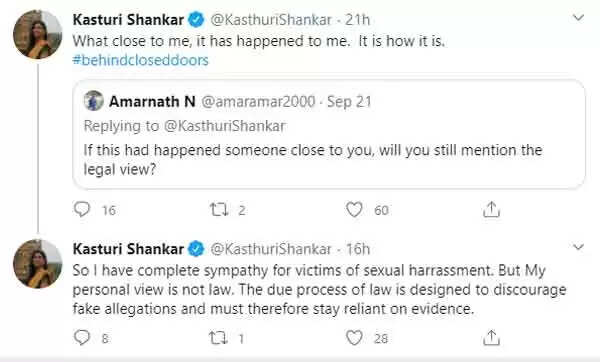Open the quoted tweet from Amarnath N
This screenshot has width=600, height=362.
[329, 134]
